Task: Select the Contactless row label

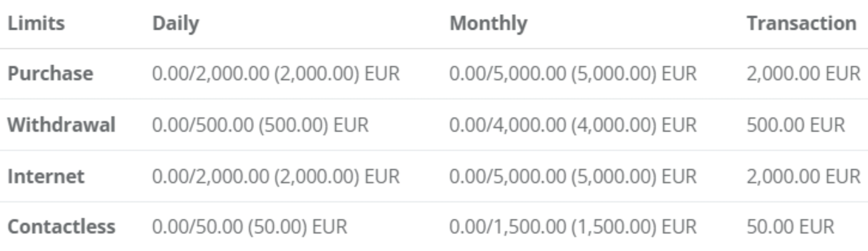Action: point(61,226)
